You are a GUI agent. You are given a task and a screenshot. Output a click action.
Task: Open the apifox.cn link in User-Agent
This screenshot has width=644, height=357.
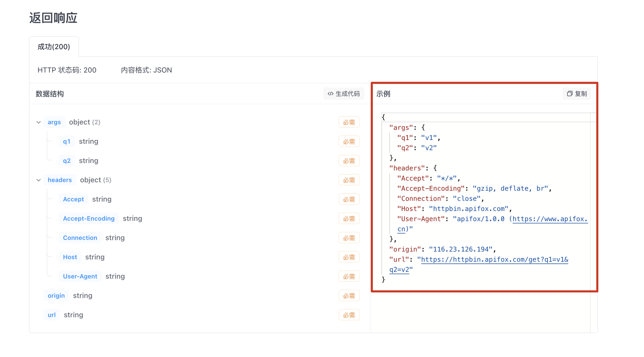pyautogui.click(x=550, y=219)
